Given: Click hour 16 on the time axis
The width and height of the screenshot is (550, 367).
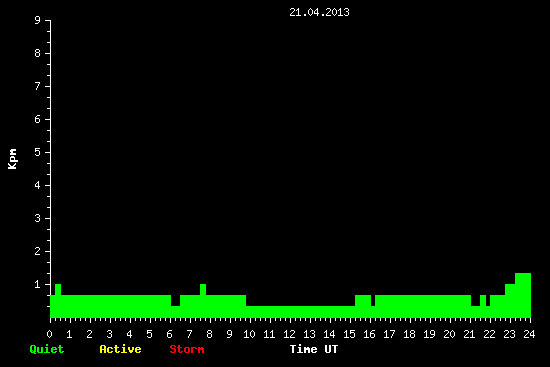Looking at the screenshot, I should [369, 334].
